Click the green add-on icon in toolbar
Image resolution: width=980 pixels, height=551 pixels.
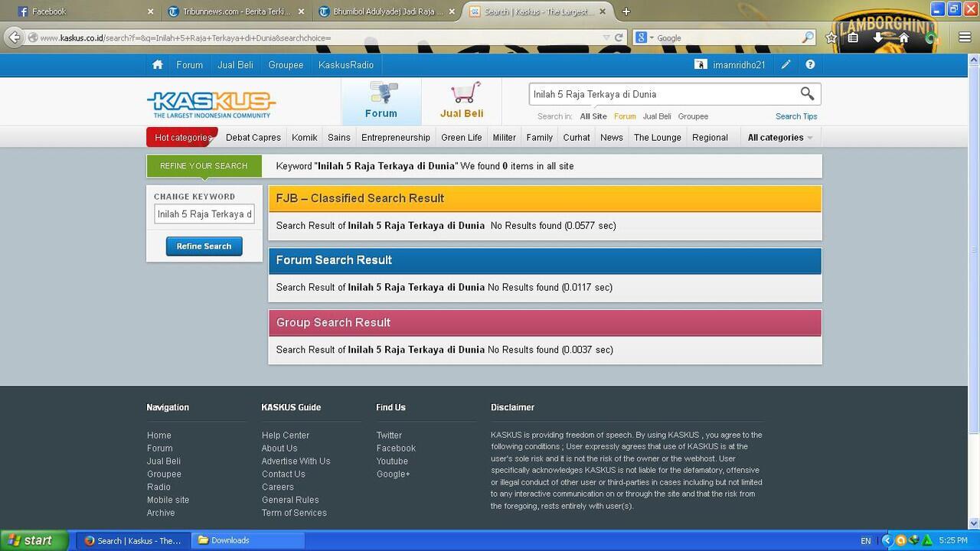(x=930, y=37)
